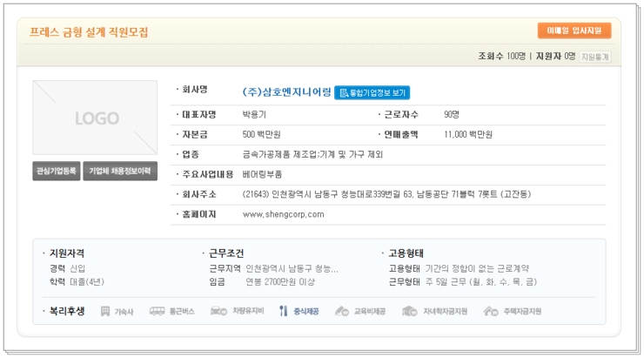Click the representative name 박용기
This screenshot has height=358, width=644.
click(x=254, y=115)
